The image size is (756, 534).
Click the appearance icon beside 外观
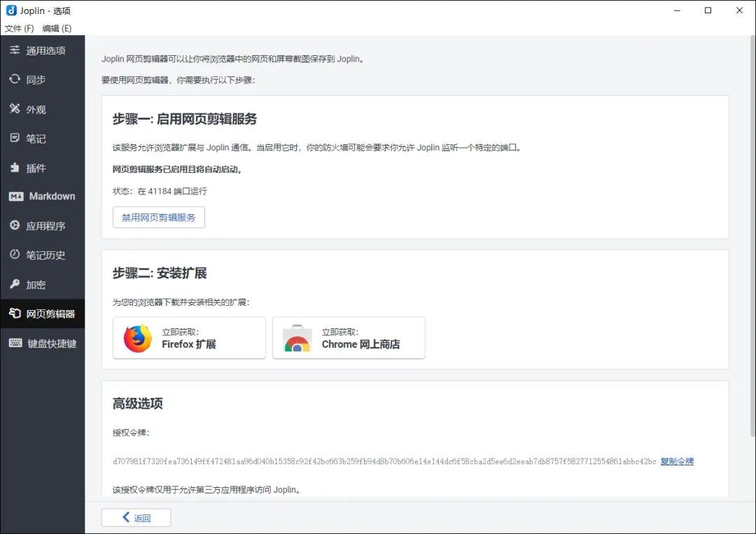pyautogui.click(x=15, y=109)
